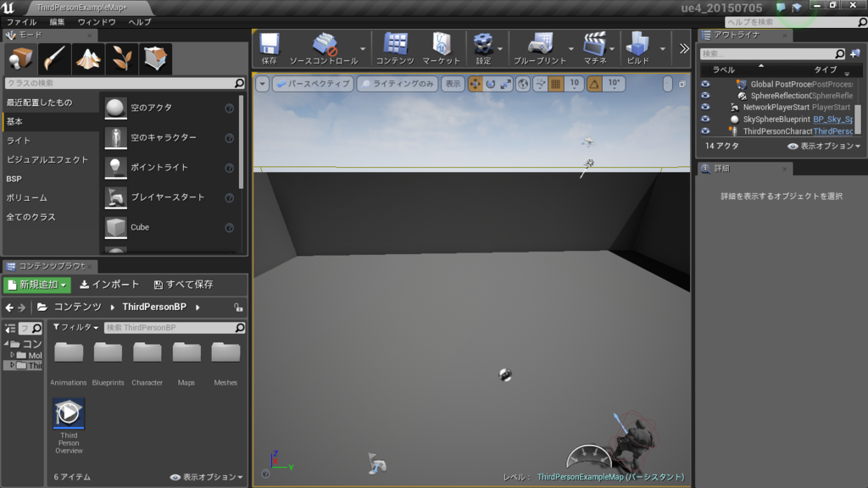Open the 設定 settings gear icon
Screen dimensions: 868x488
(x=483, y=48)
